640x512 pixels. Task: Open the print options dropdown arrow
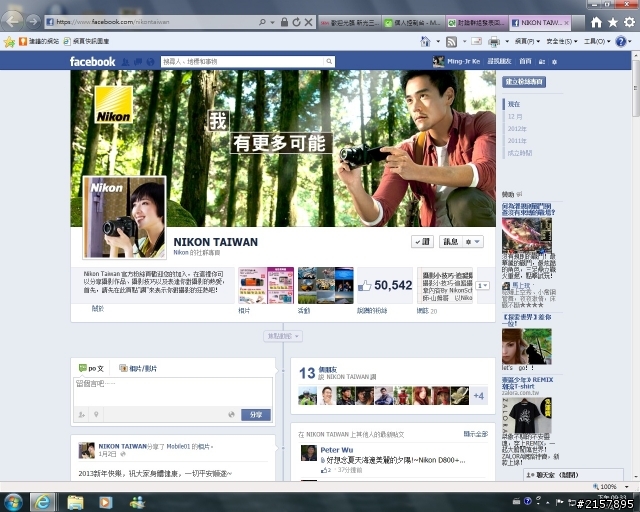pos(507,41)
